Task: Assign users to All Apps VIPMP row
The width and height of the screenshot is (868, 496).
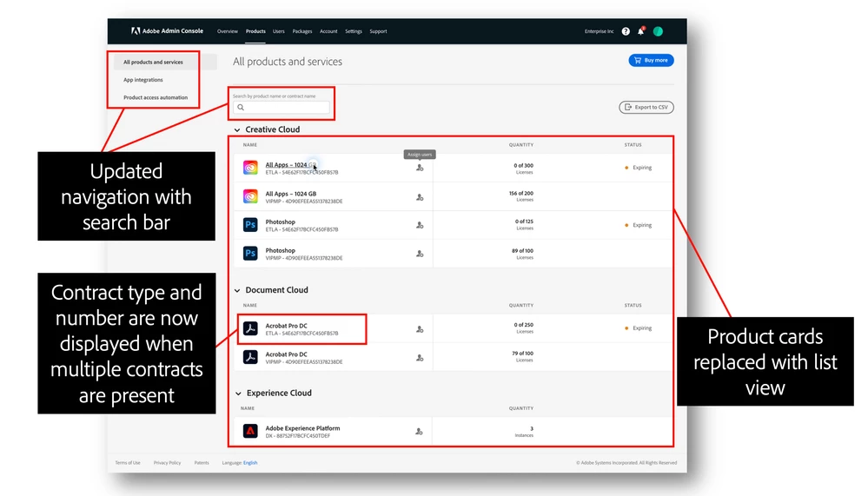Action: pos(420,197)
